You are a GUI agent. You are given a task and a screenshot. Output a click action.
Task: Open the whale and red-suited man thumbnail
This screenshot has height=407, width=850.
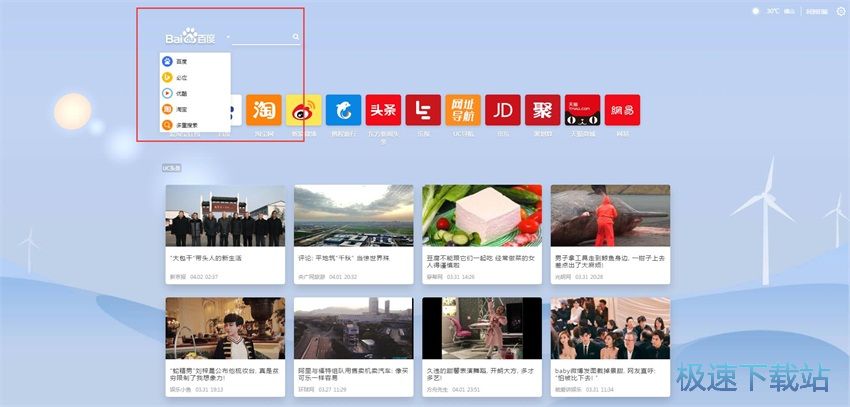610,216
